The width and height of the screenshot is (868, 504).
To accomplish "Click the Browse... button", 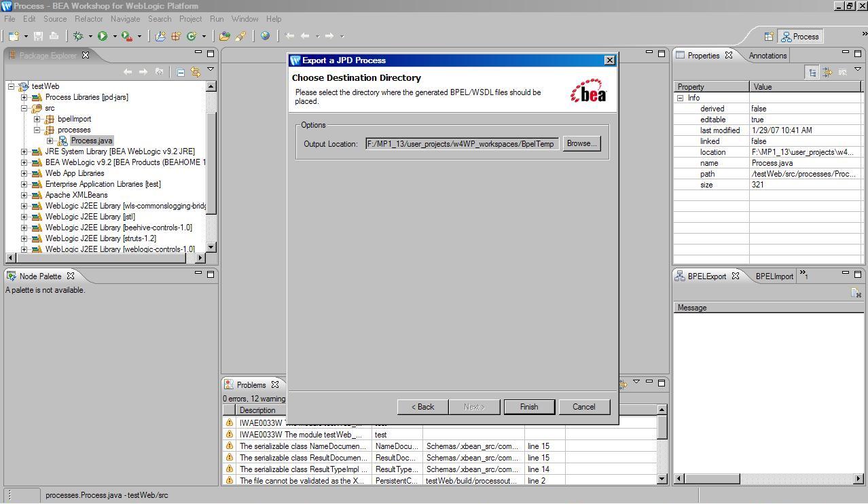I will pyautogui.click(x=581, y=143).
